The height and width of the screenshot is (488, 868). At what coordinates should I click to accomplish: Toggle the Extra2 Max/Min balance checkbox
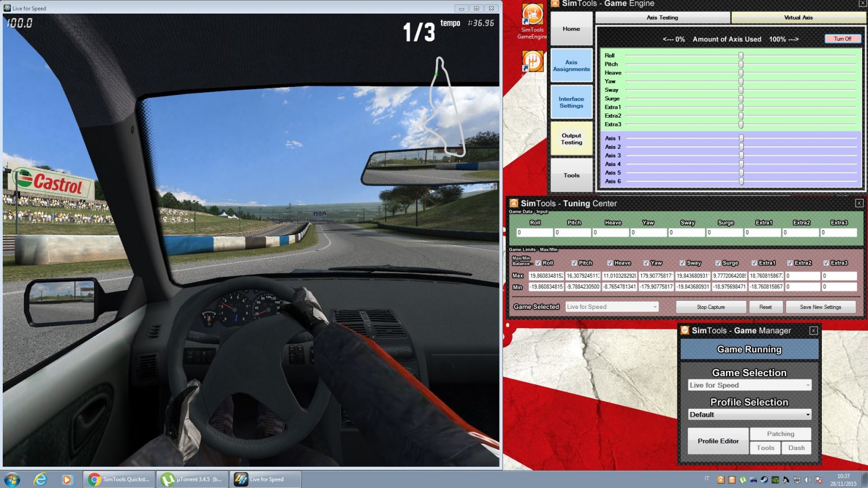pyautogui.click(x=790, y=263)
